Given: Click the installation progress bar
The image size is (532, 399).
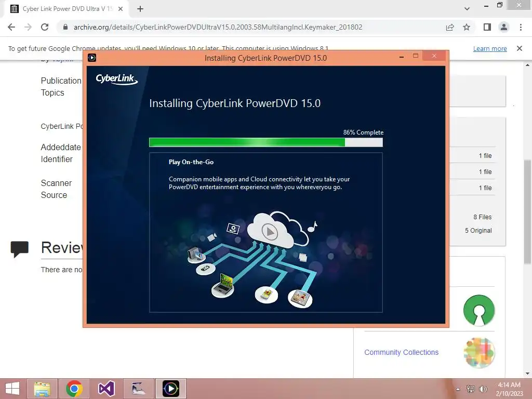Looking at the screenshot, I should click(266, 142).
